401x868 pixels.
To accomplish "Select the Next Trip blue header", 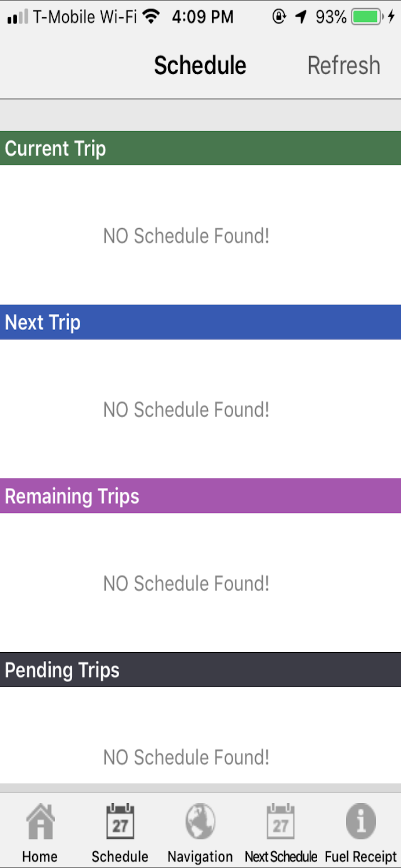I will click(x=200, y=322).
